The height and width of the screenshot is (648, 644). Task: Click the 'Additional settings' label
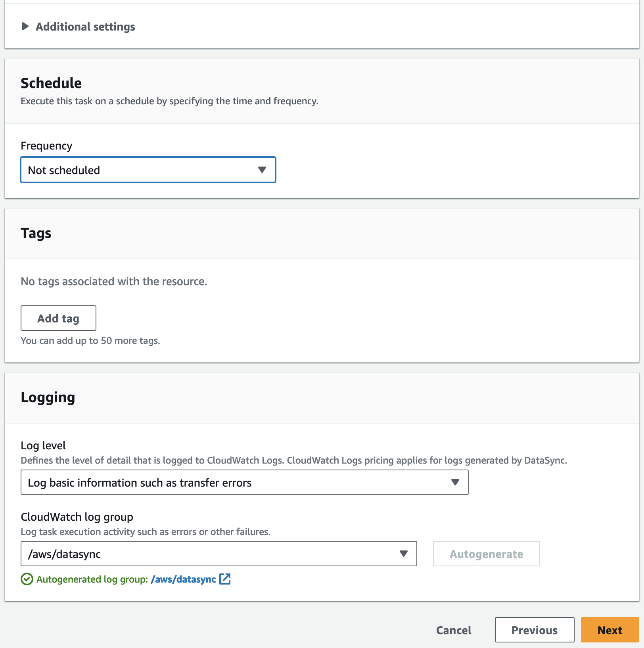click(x=85, y=27)
